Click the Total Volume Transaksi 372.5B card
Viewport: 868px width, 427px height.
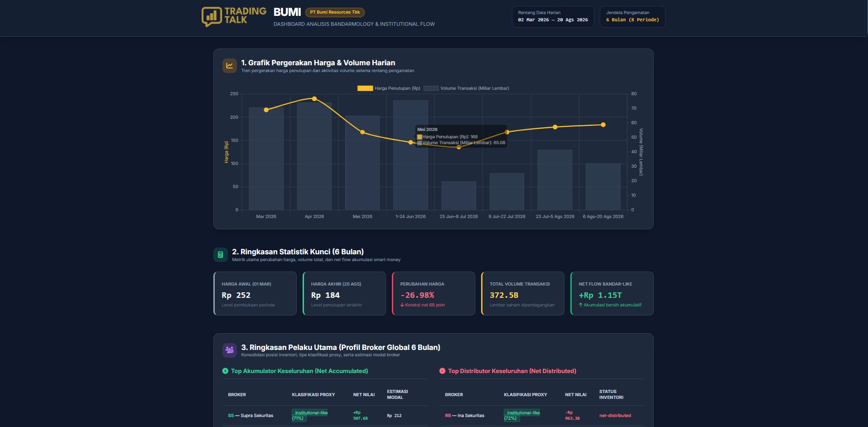[523, 293]
